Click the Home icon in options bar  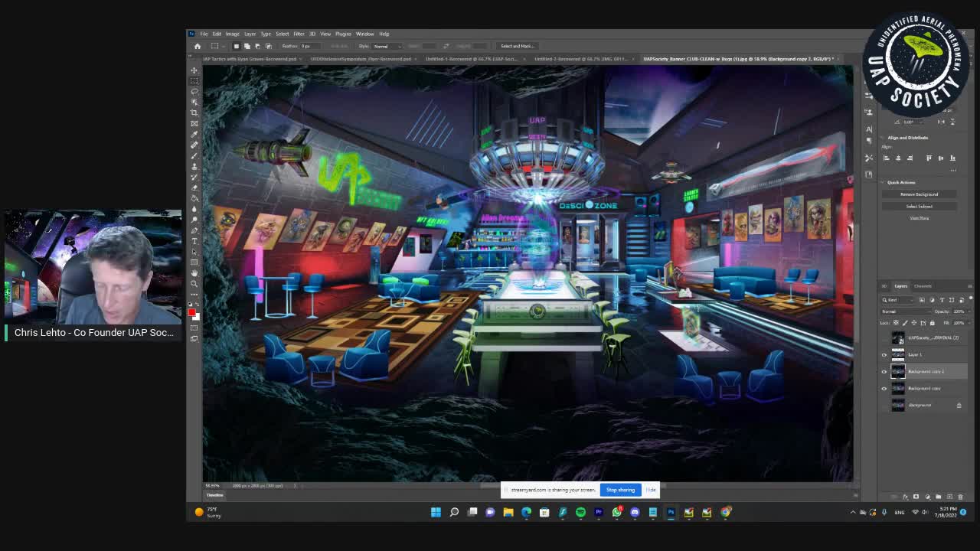[x=198, y=46]
